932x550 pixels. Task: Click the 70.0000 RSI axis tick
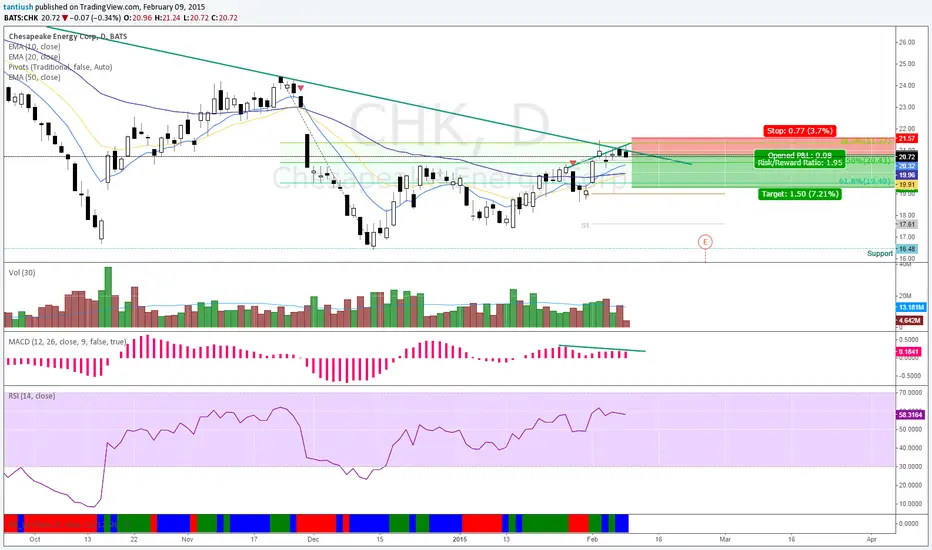pyautogui.click(x=909, y=392)
